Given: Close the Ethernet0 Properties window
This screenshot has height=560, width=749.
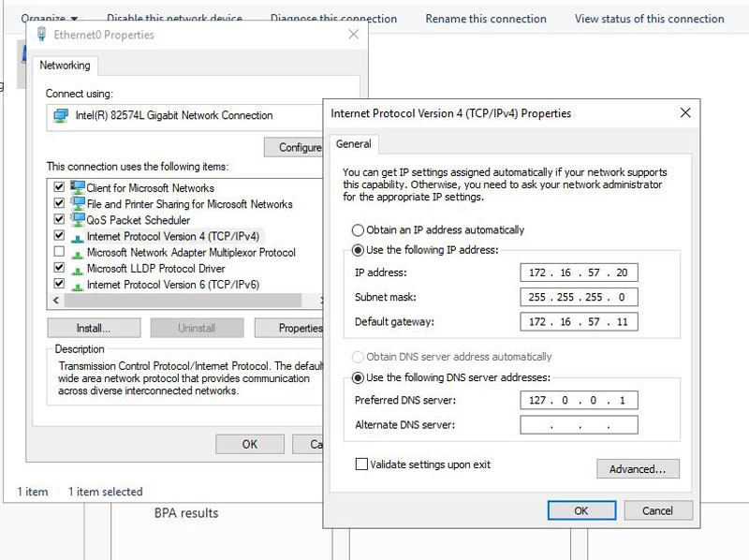Looking at the screenshot, I should tap(354, 35).
